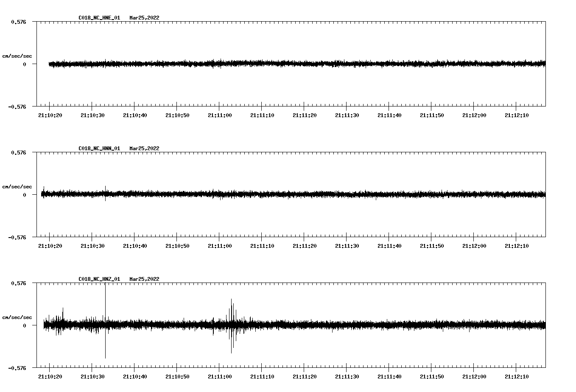This screenshot has width=576, height=392.
Task: Click the C018_NC_HNN_01 channel title
Action: pyautogui.click(x=99, y=148)
